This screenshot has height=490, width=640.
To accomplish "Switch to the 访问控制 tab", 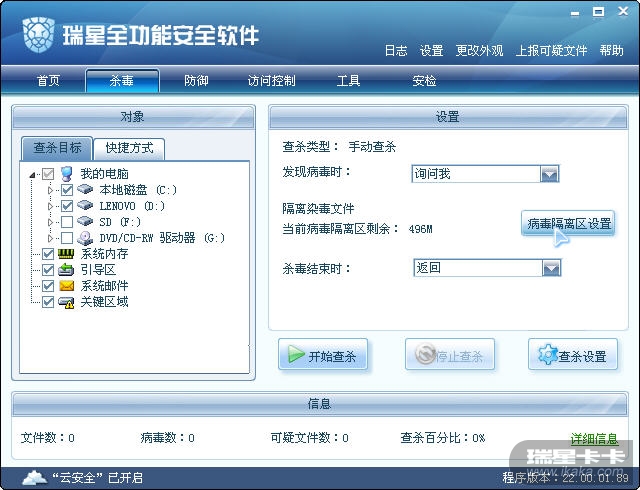I will point(271,80).
